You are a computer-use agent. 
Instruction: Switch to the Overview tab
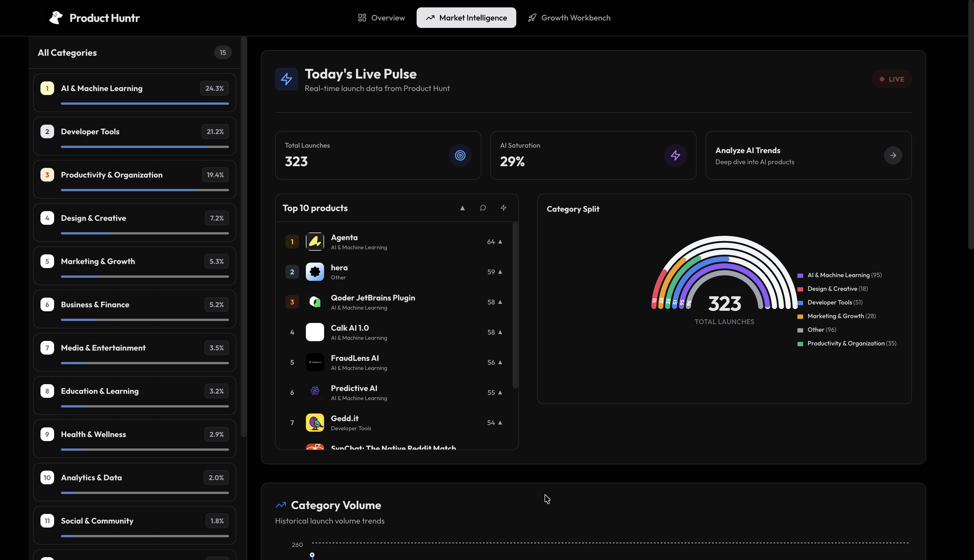point(381,18)
